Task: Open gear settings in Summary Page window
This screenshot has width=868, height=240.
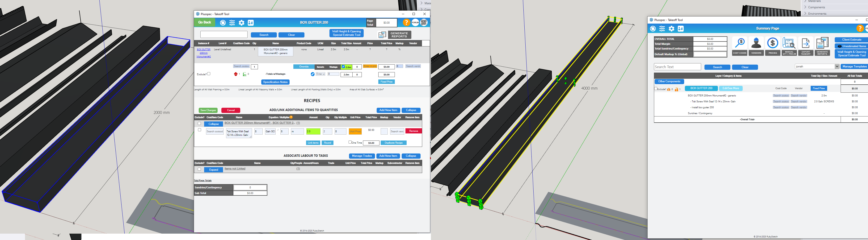Action: tap(672, 29)
